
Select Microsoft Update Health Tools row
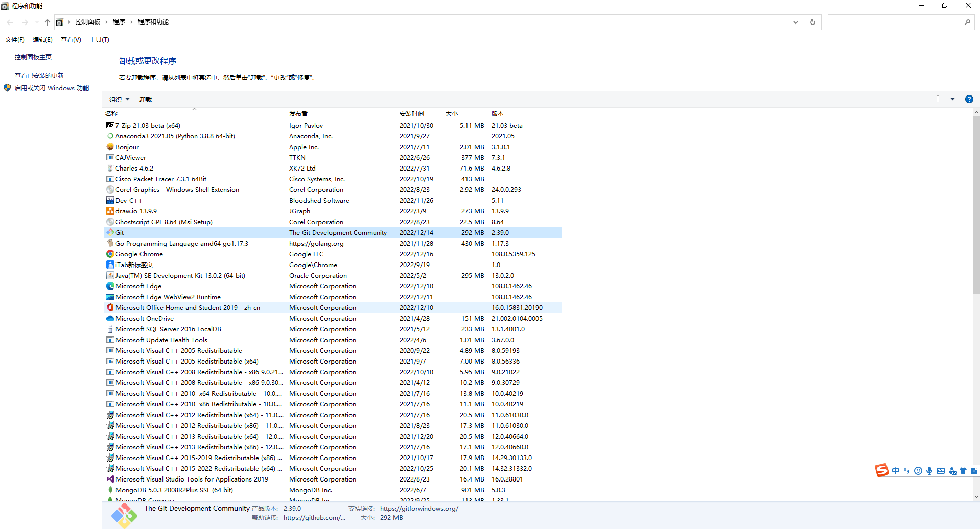click(333, 340)
